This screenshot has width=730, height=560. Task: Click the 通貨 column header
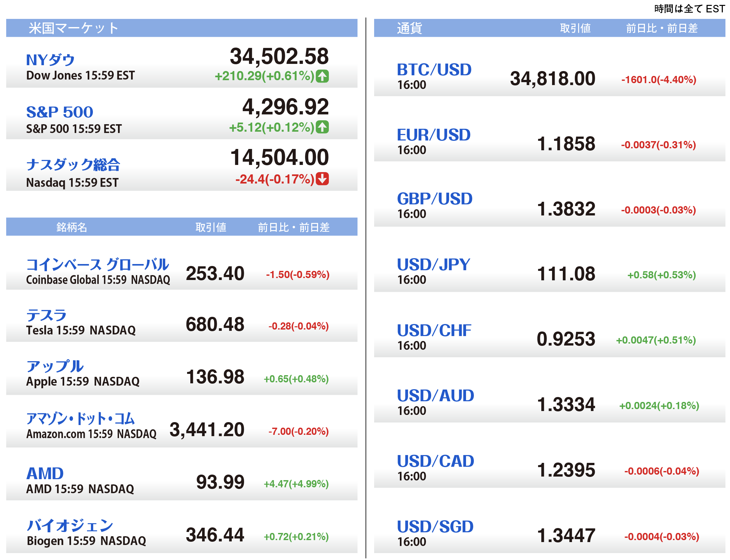point(409,28)
